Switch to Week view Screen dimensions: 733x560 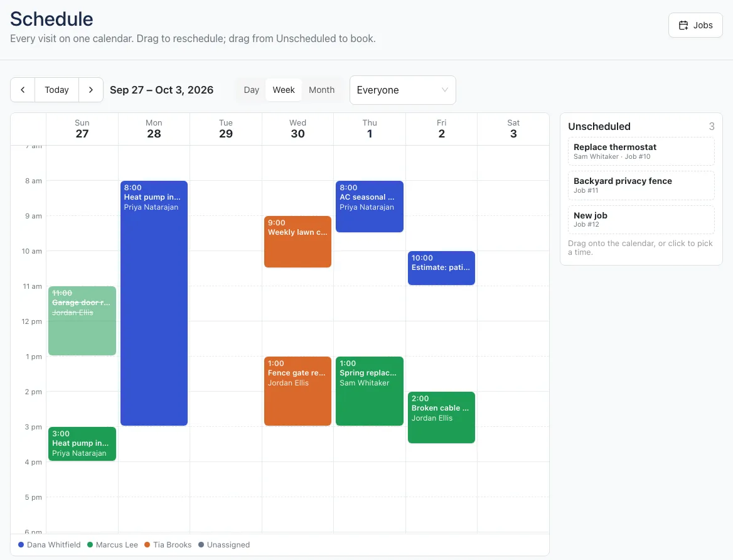tap(284, 90)
